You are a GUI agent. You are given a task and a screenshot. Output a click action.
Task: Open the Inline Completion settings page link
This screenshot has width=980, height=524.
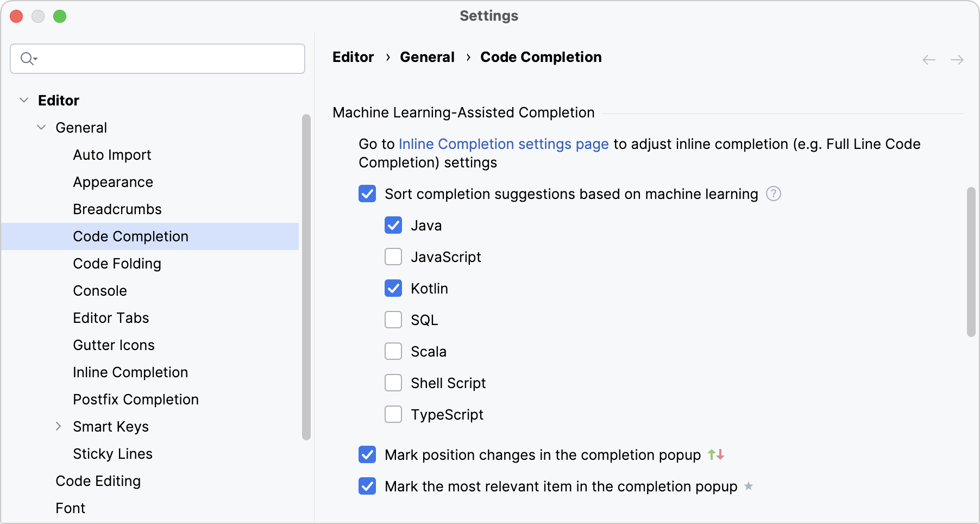tap(503, 144)
